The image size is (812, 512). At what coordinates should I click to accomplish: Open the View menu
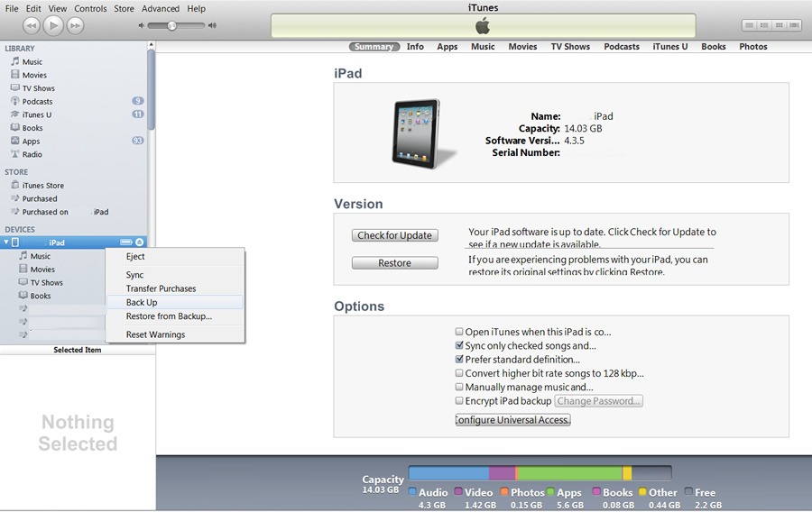[x=58, y=8]
